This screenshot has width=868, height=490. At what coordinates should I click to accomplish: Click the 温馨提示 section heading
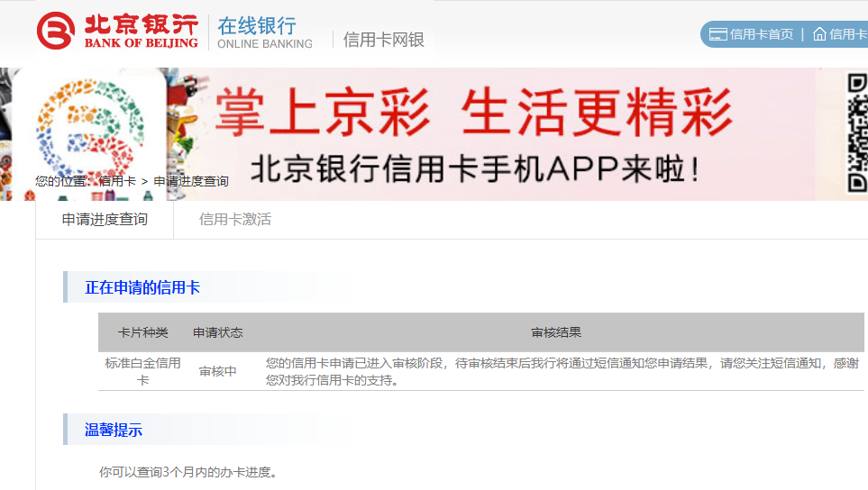pos(114,430)
